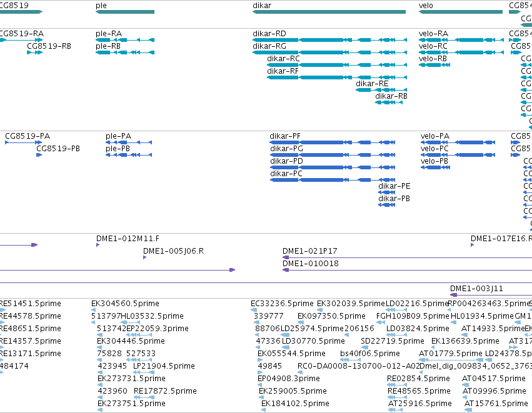Screen dimensions: 532x413
Task: Click the dikar-RB transcript label
Action: coord(391,96)
